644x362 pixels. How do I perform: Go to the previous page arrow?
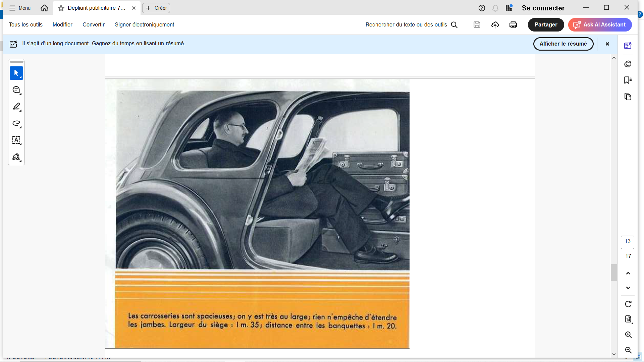pos(628,273)
